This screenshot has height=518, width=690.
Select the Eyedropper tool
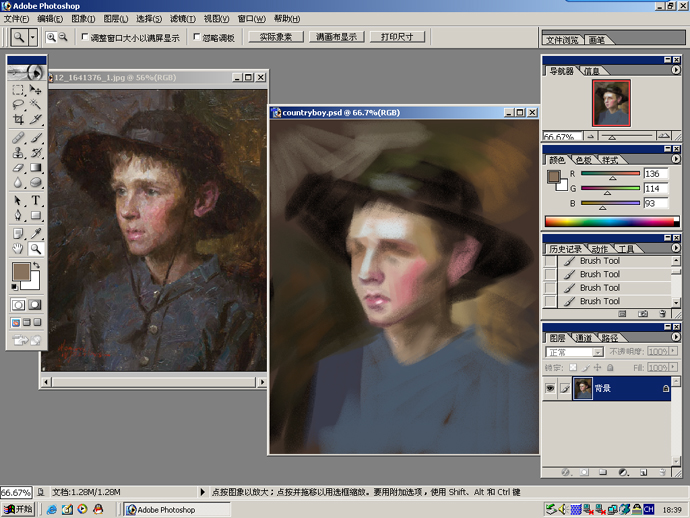point(35,234)
